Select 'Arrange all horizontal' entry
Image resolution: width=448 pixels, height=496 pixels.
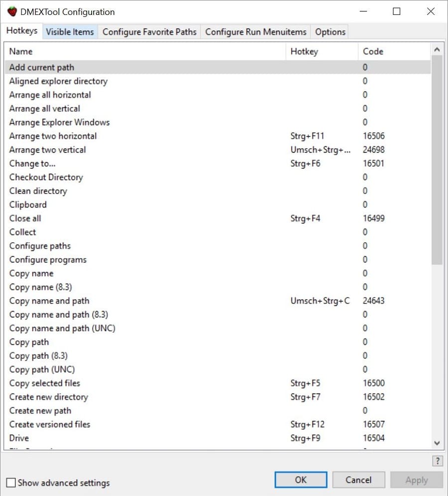coord(218,95)
